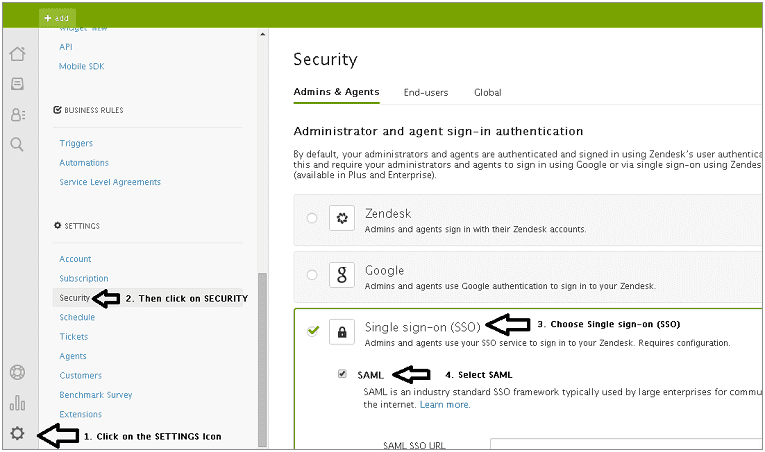Open Security in the settings menu

click(74, 298)
